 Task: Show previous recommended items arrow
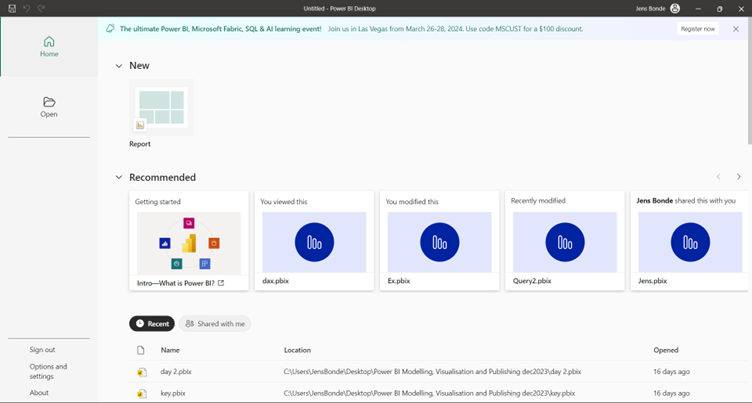718,177
